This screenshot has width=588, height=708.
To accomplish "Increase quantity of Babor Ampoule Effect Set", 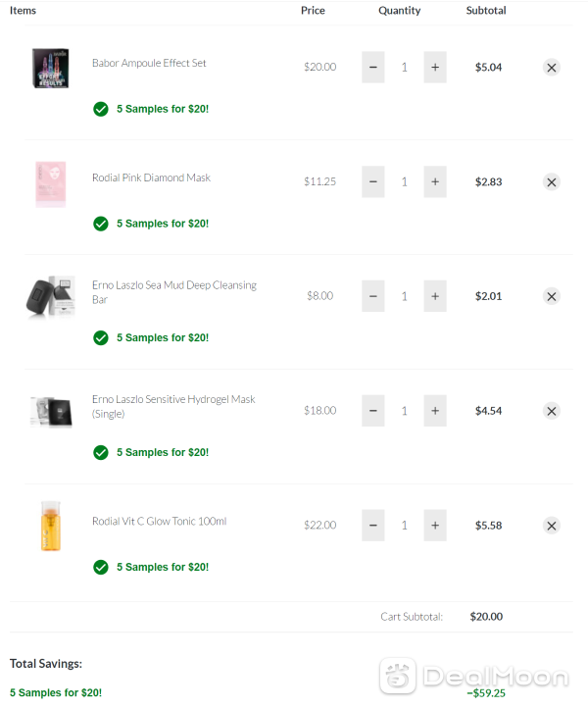I will [435, 68].
